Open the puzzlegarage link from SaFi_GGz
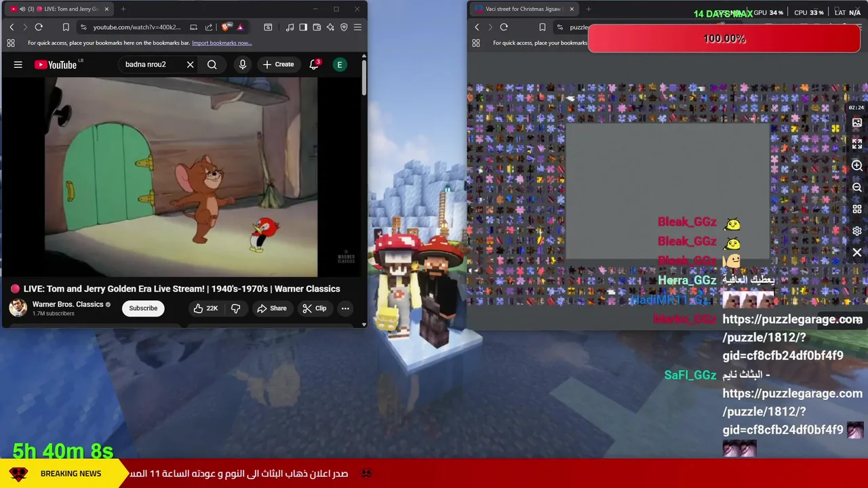Screen dimensions: 868x488 pos(792,411)
